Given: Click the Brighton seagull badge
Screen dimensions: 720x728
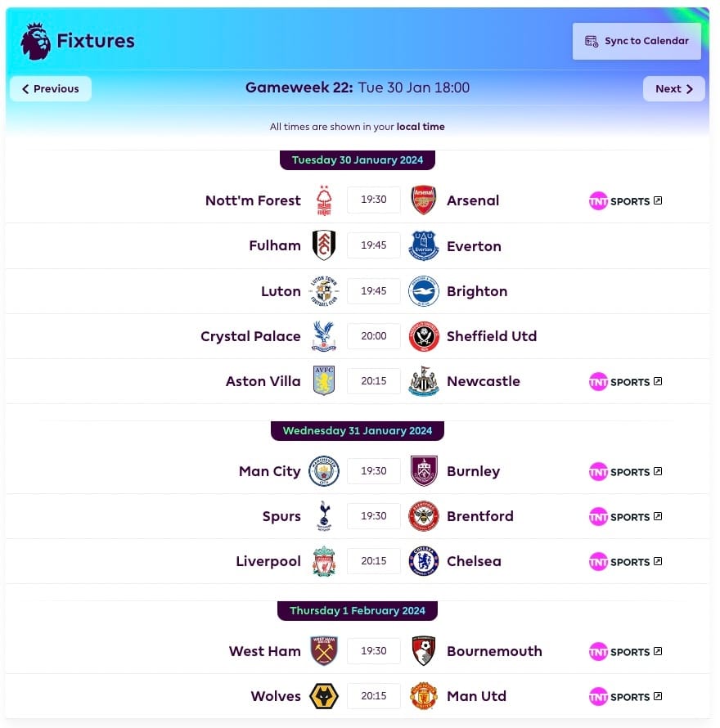Looking at the screenshot, I should [x=424, y=291].
